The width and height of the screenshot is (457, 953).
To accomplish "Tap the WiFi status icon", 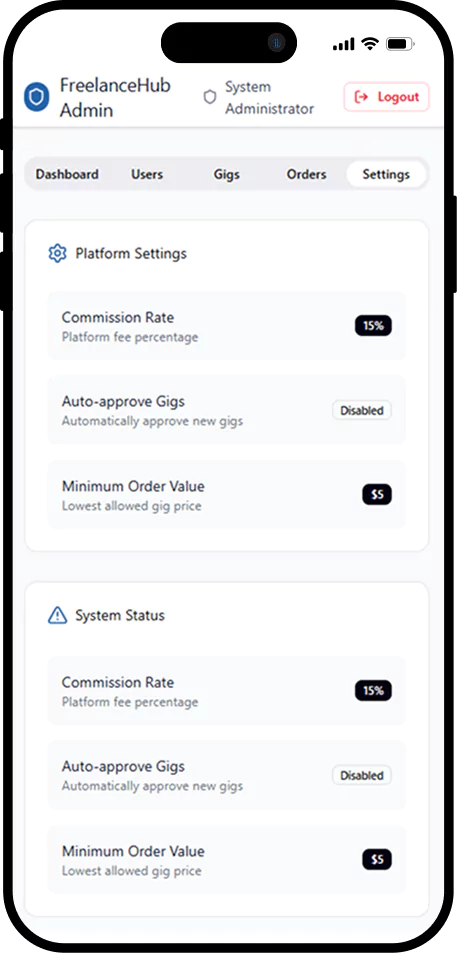I will coord(369,44).
